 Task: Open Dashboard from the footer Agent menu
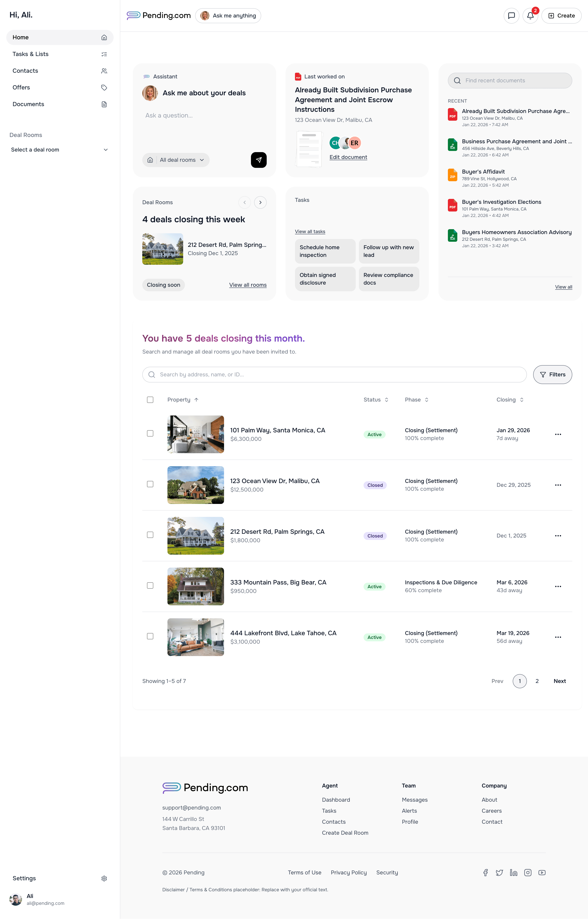[x=336, y=800]
